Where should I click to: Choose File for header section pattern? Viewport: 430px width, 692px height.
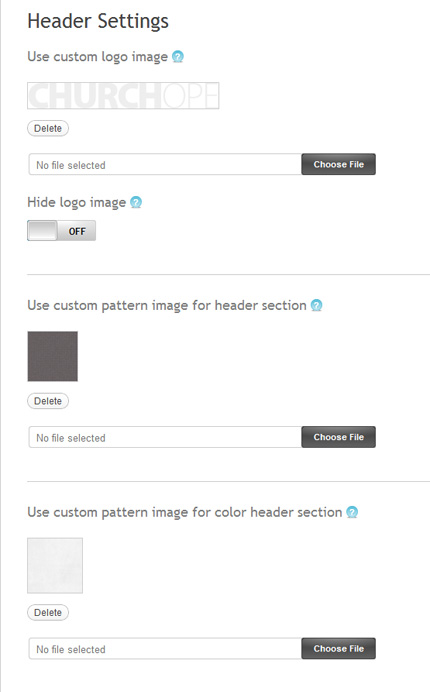339,437
